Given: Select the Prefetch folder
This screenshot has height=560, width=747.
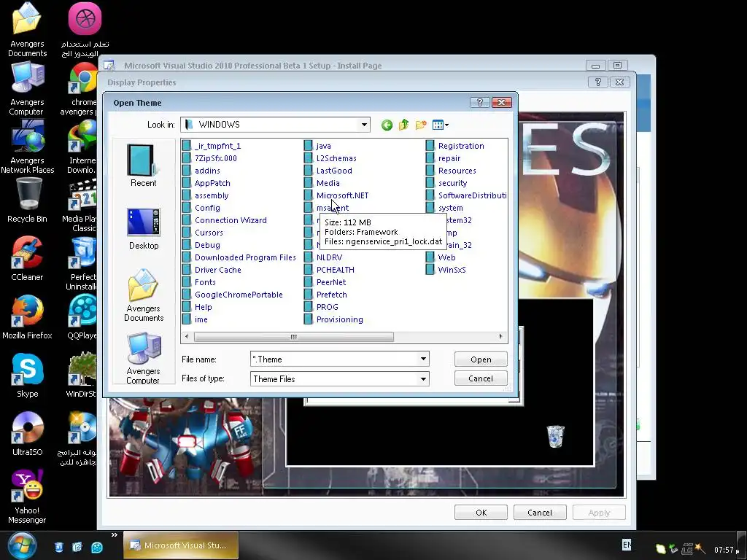Looking at the screenshot, I should tap(326, 295).
